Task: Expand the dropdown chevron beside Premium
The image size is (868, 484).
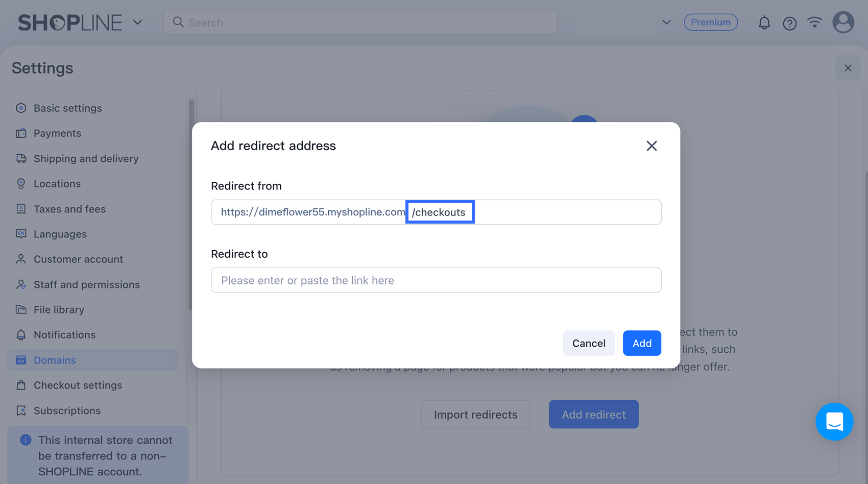Action: point(666,22)
